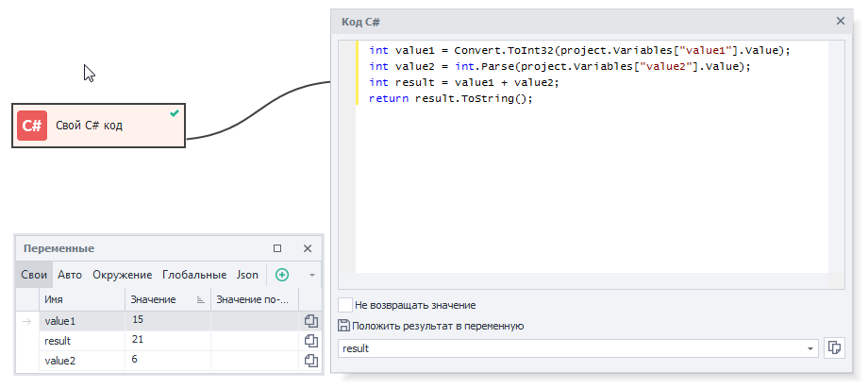
Task: Click the copy icon in value1 row
Action: tap(309, 321)
